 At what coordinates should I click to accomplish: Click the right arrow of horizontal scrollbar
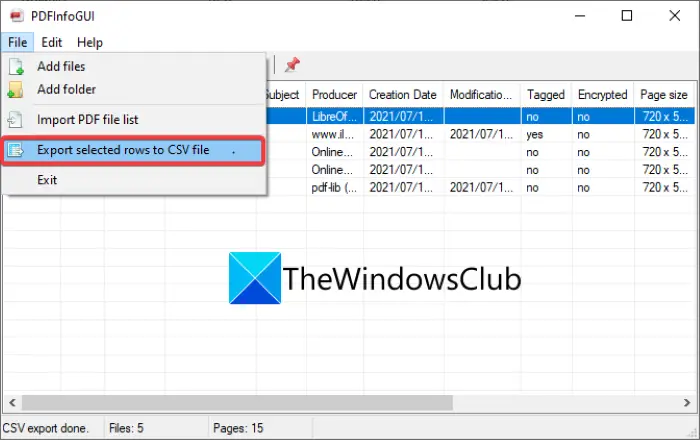[687, 403]
